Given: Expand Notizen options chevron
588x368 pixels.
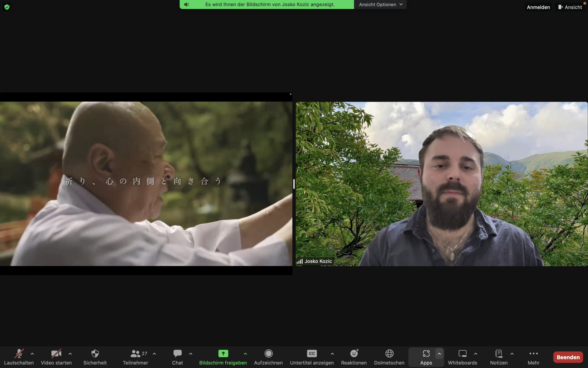Looking at the screenshot, I should tap(512, 354).
